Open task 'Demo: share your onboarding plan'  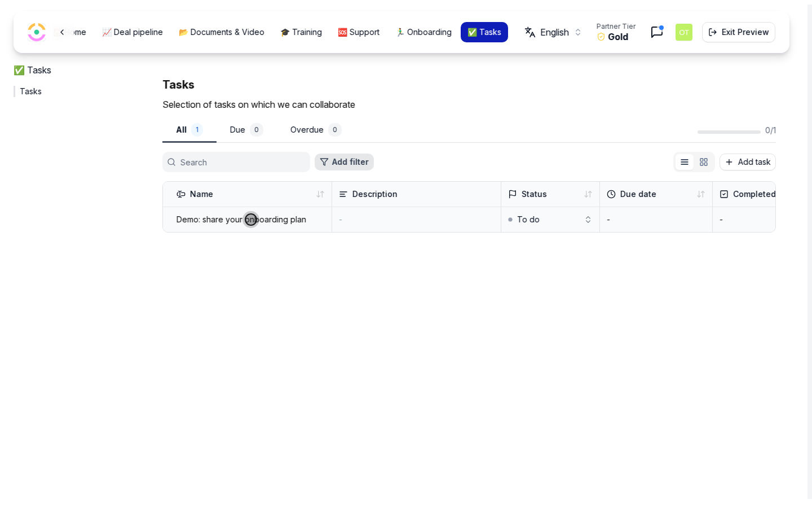241,220
